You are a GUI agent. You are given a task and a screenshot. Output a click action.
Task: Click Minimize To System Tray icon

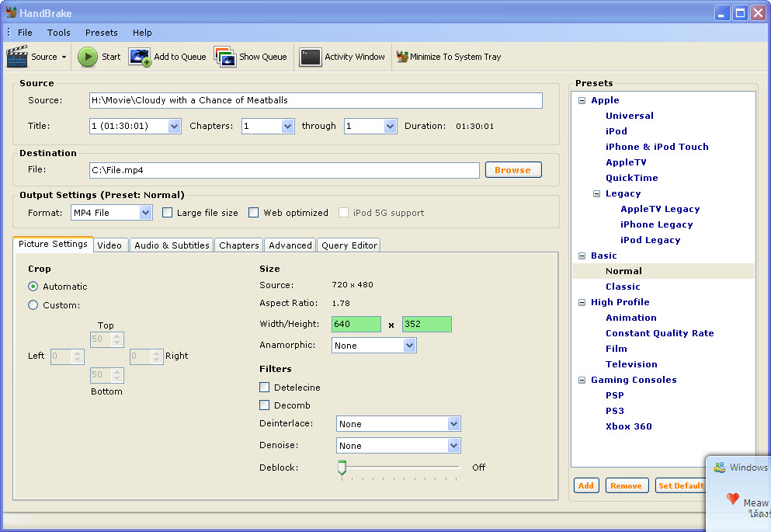(x=401, y=57)
